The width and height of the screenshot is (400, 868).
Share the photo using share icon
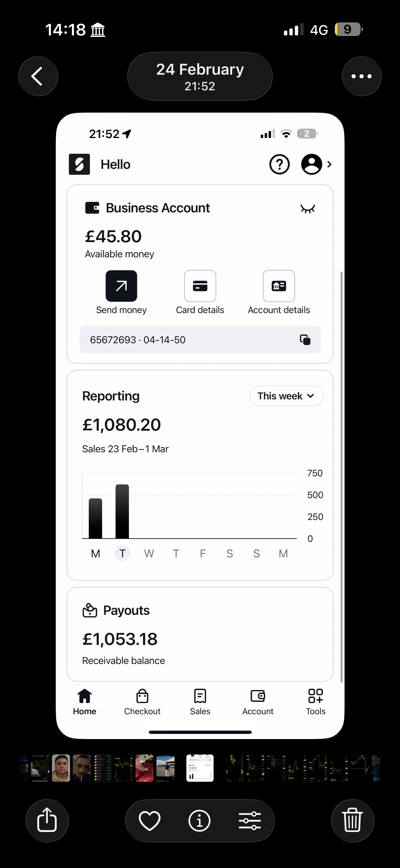tap(47, 820)
